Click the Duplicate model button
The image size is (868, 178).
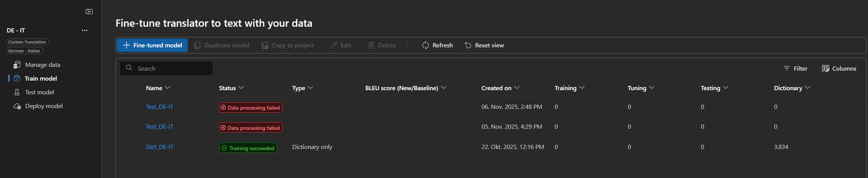(222, 45)
